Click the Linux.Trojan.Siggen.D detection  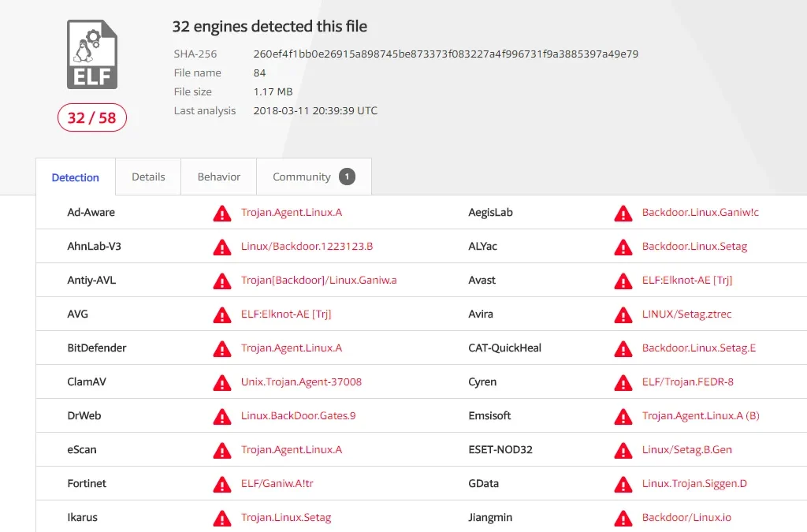694,484
